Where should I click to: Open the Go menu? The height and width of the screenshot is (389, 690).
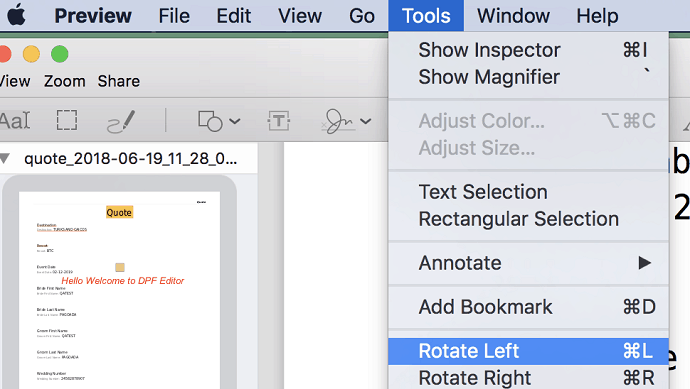pos(362,16)
